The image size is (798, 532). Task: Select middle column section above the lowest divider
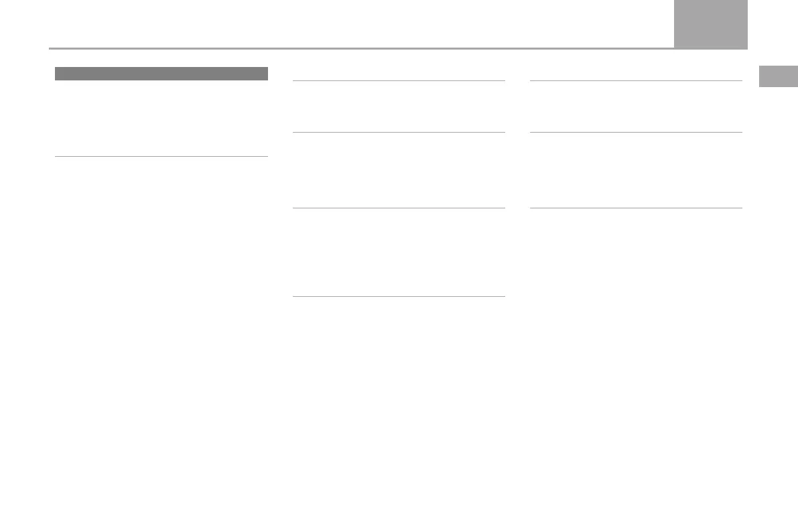click(399, 252)
